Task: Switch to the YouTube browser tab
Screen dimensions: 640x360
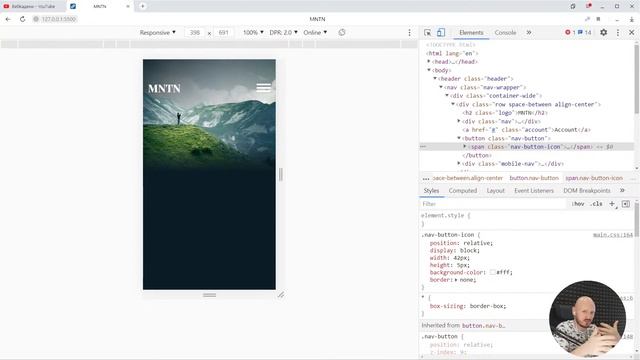Action: [x=33, y=7]
